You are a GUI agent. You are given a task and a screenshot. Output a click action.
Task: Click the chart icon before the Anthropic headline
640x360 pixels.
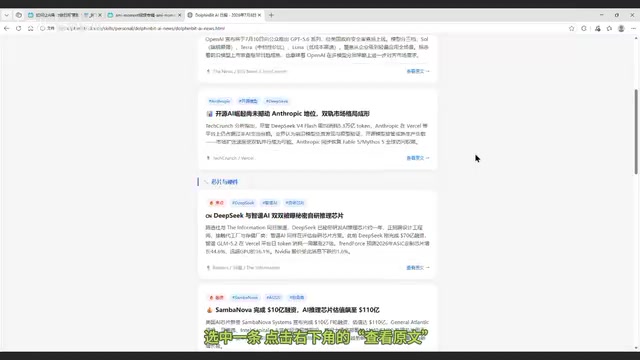coord(209,114)
